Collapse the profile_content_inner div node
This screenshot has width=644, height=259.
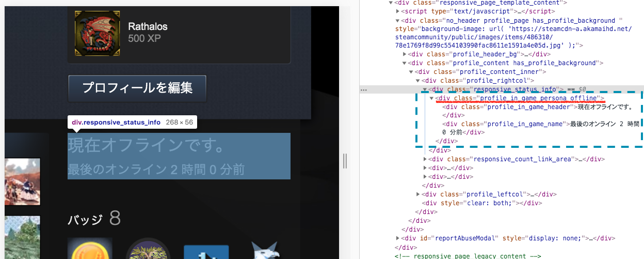411,72
